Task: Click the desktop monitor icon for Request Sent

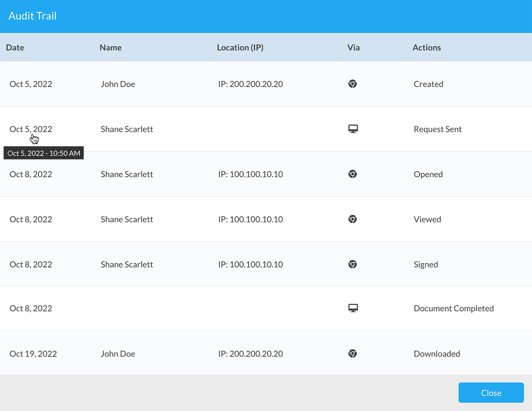Action: [x=353, y=129]
